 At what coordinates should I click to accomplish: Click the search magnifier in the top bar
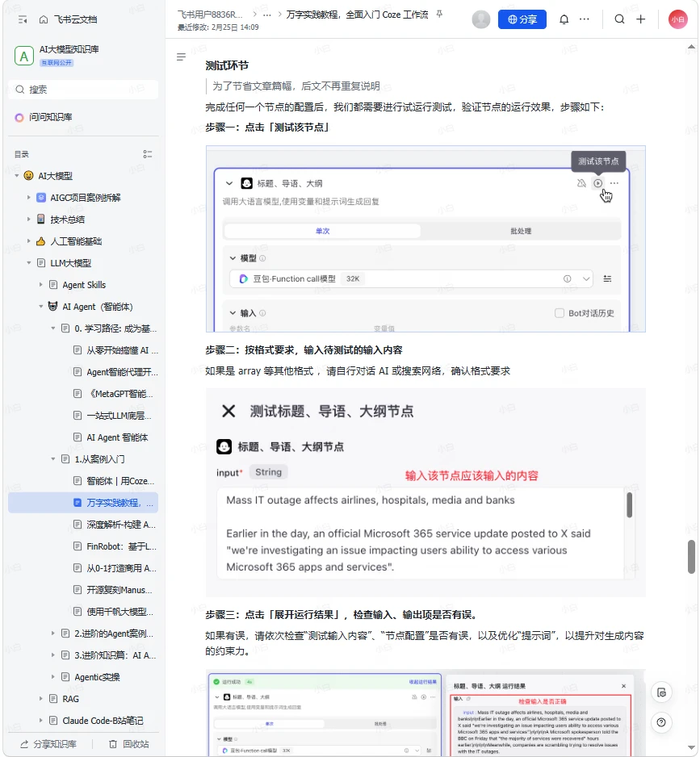(x=619, y=19)
